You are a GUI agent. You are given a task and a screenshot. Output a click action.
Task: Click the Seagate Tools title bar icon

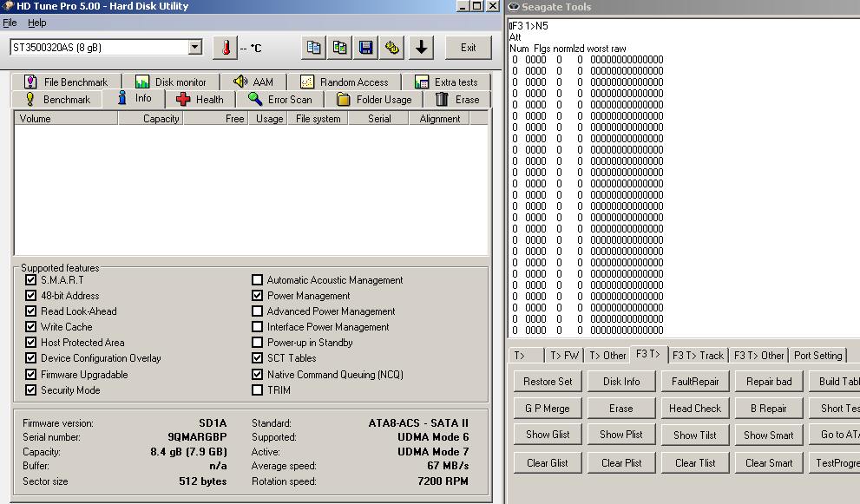tap(514, 7)
